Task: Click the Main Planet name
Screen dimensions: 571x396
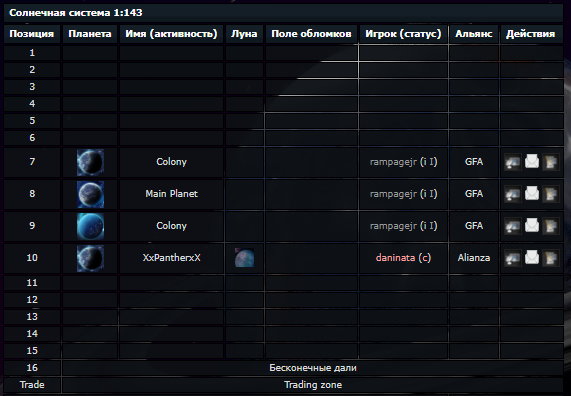Action: point(172,194)
